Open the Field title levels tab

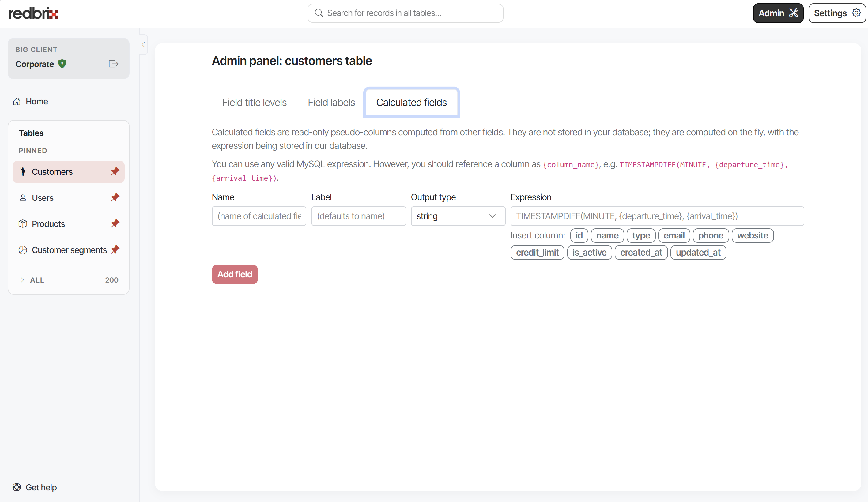tap(254, 102)
